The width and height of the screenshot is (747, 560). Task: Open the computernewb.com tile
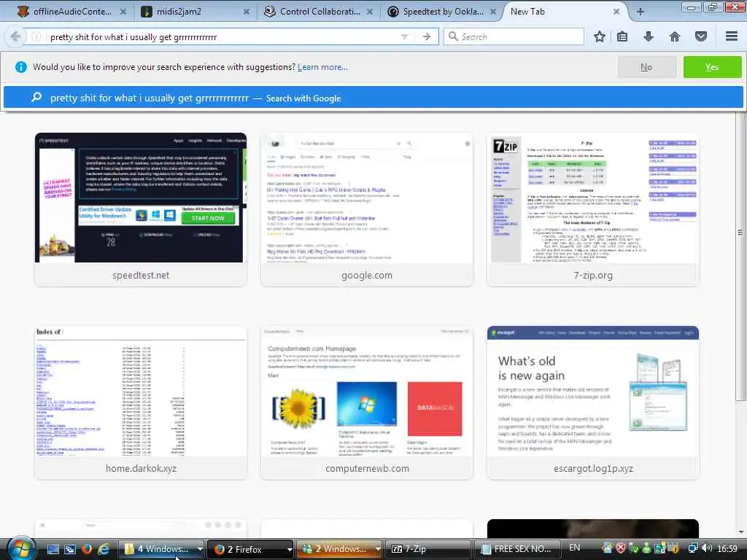(x=367, y=402)
